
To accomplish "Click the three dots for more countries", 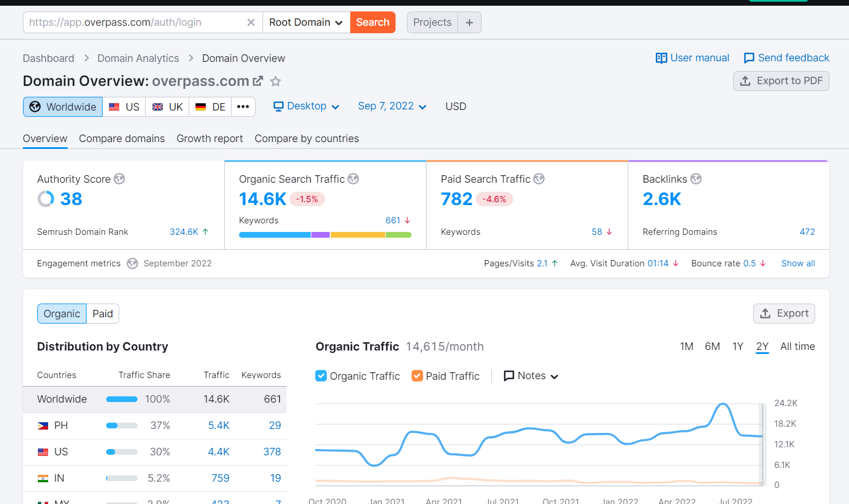I will point(243,107).
